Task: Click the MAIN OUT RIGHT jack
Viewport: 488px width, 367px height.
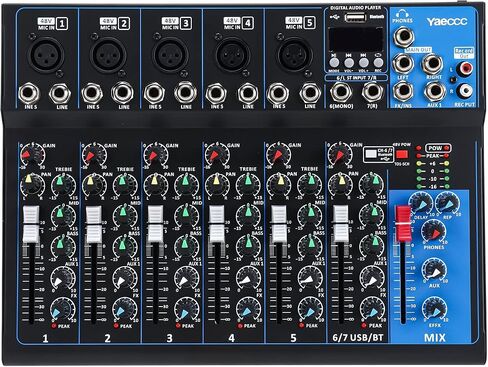Action: (x=433, y=64)
